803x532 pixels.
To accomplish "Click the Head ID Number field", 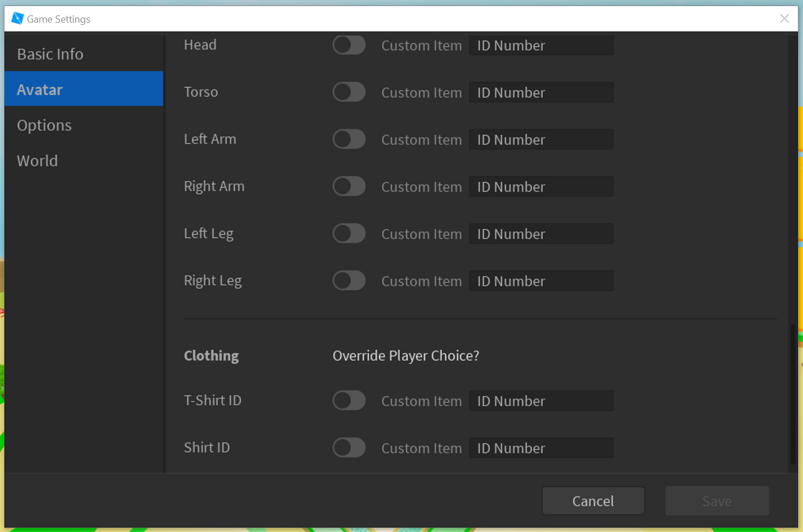I will click(x=541, y=45).
